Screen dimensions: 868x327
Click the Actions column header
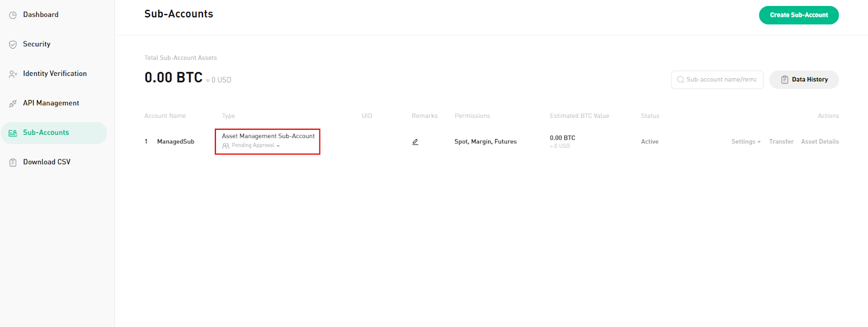(828, 116)
